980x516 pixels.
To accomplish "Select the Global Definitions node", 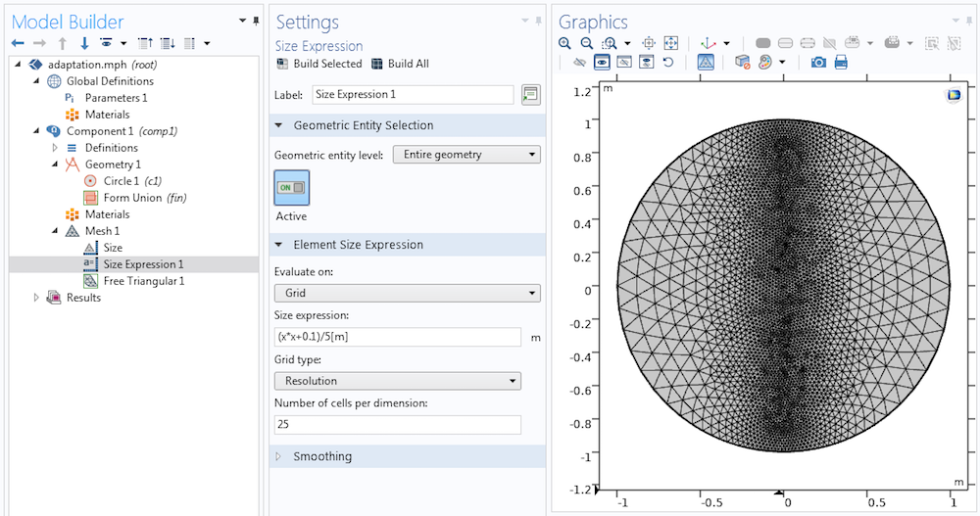I will tap(101, 81).
